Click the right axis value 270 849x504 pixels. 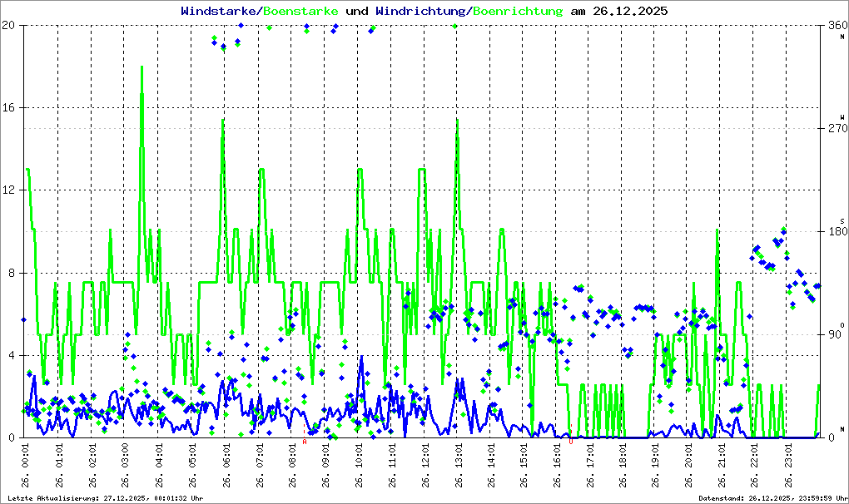[x=837, y=128]
